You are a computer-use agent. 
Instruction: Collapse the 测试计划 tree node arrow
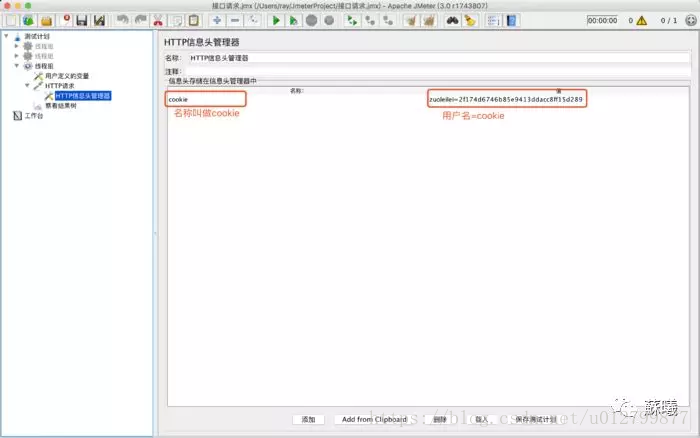click(6, 36)
